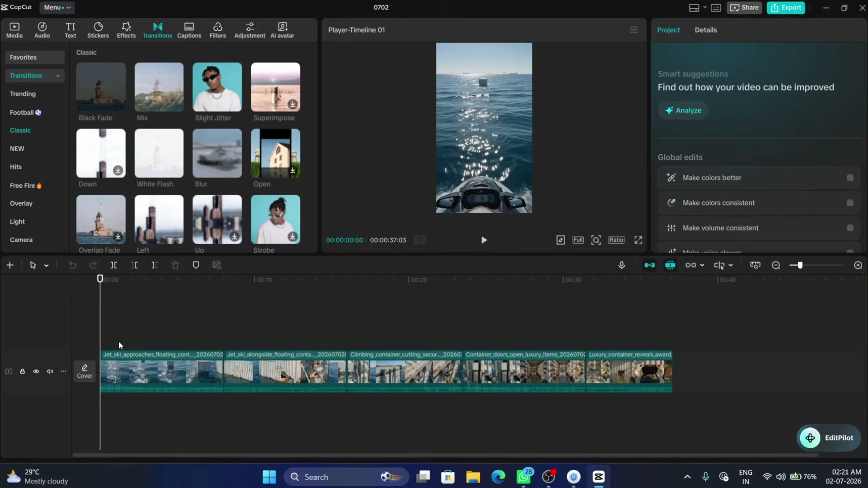Screen dimensions: 868x488
Task: Click the snapshot focus icon in player
Action: (596, 240)
